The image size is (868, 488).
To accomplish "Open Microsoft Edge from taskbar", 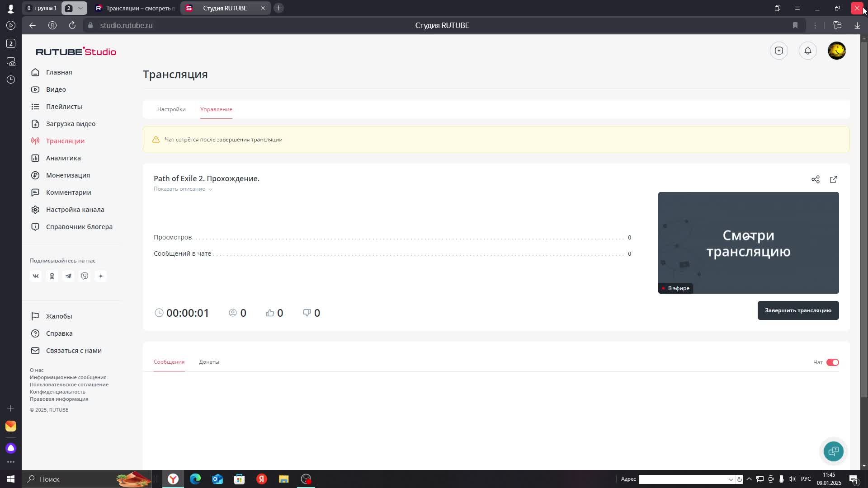I will tap(195, 479).
